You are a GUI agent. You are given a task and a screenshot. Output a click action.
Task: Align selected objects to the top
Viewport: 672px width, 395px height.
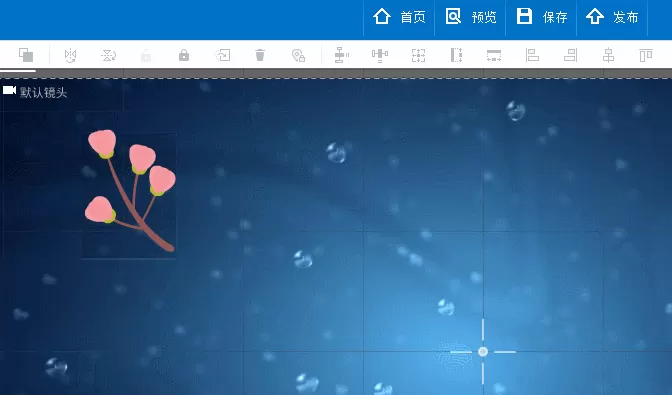point(646,55)
